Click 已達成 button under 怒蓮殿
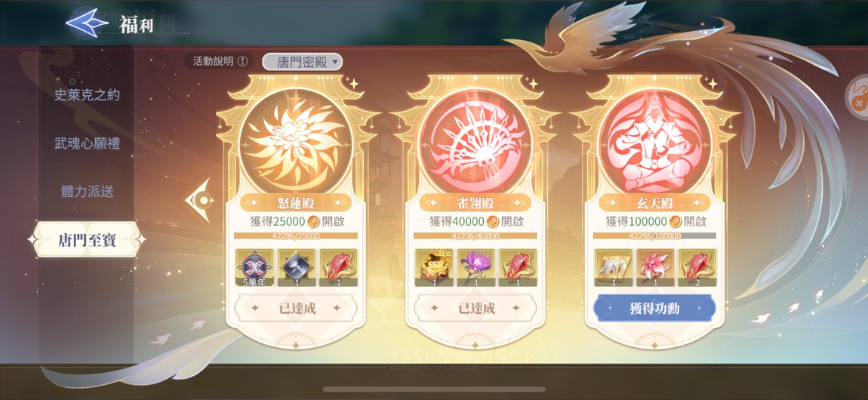The image size is (868, 400). point(296,308)
